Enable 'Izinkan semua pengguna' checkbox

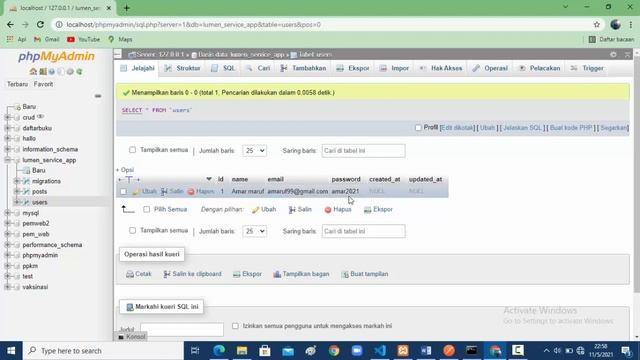point(235,326)
